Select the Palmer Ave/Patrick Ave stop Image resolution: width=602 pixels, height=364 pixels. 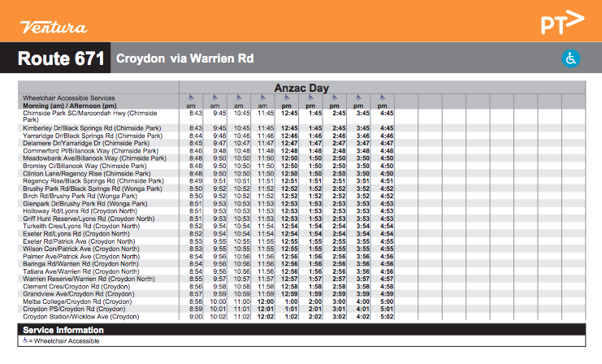click(x=81, y=257)
